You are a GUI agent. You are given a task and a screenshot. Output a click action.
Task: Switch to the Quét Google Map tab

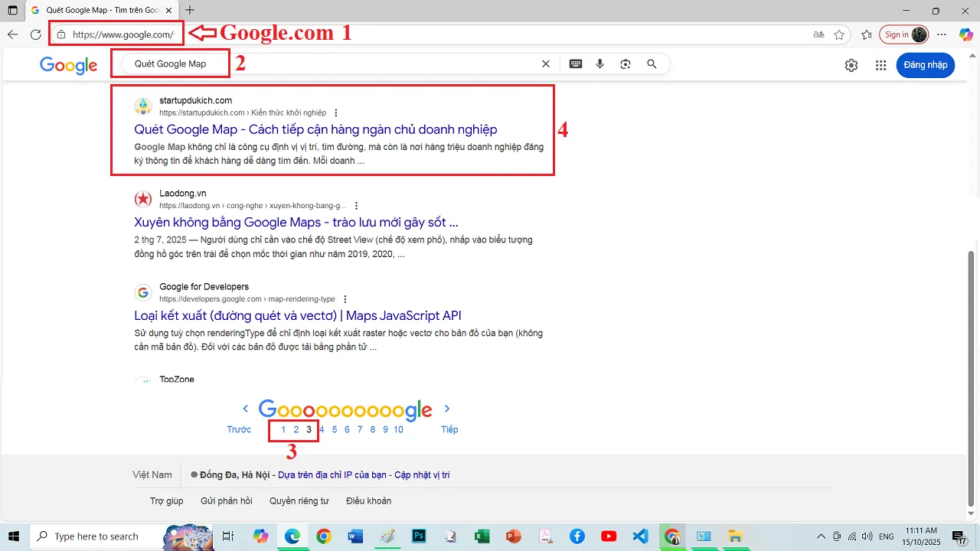coord(101,10)
